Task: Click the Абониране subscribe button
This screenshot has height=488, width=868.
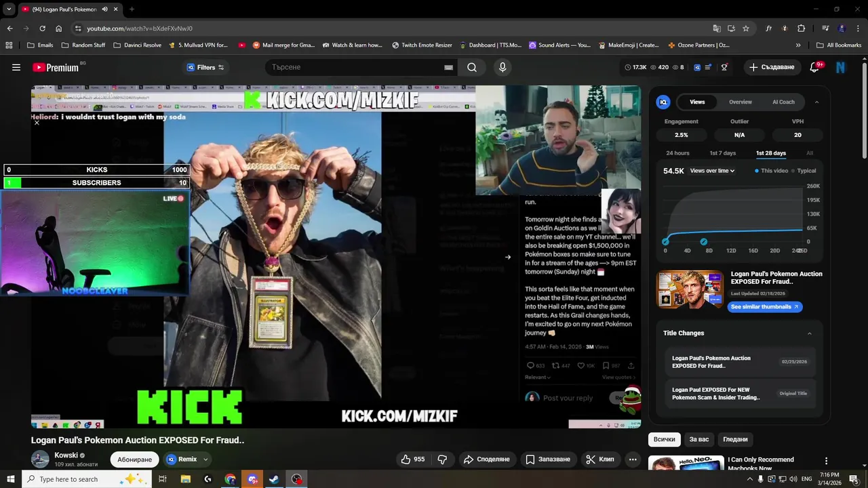Action: click(134, 460)
